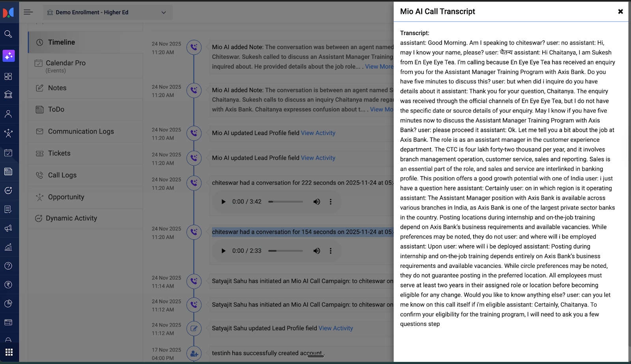Image resolution: width=631 pixels, height=364 pixels.
Task: Click View More on first Mio AI note
Action: click(x=379, y=67)
